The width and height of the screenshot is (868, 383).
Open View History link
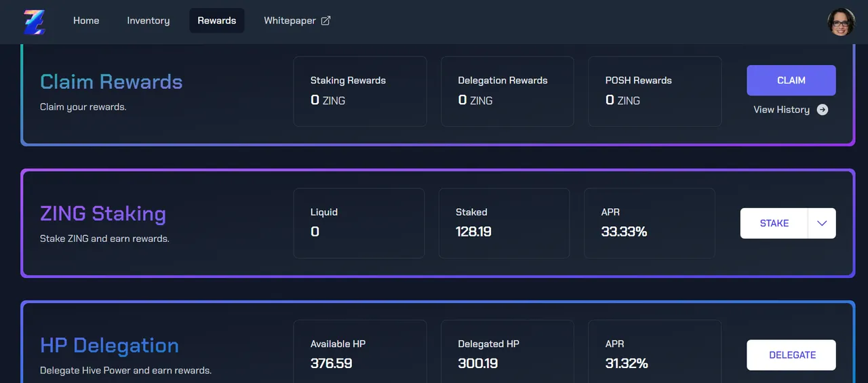791,110
